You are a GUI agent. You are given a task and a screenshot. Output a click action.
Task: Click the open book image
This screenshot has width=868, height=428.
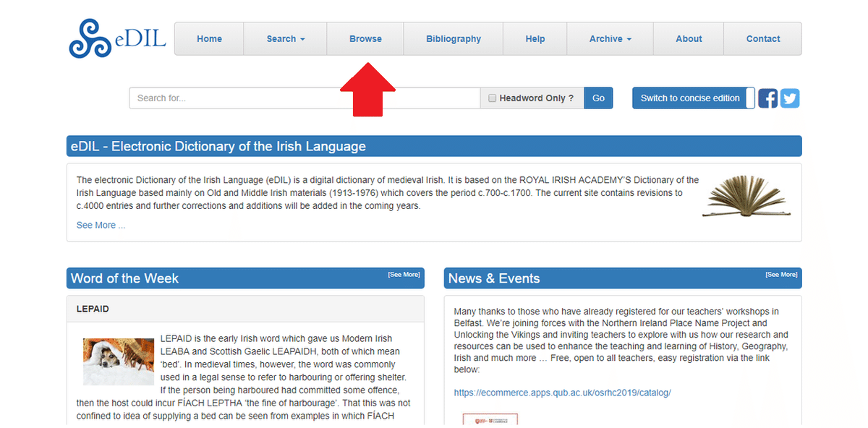click(x=746, y=195)
